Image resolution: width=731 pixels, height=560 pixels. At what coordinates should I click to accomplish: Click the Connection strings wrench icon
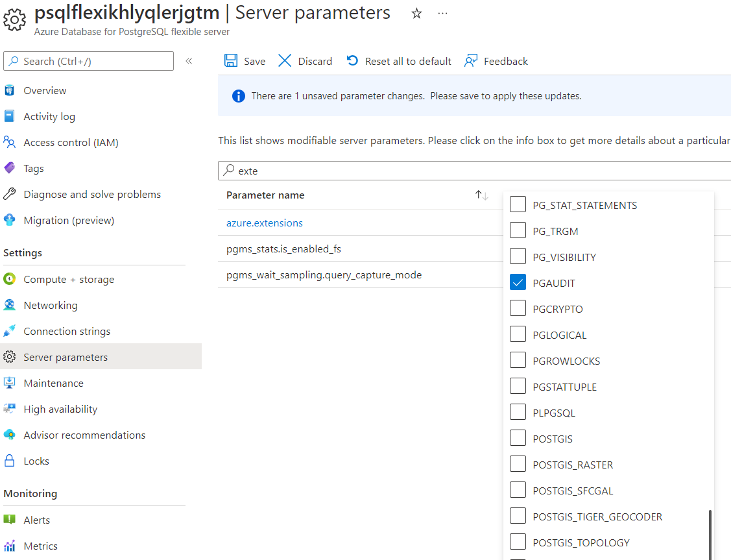tap(12, 331)
